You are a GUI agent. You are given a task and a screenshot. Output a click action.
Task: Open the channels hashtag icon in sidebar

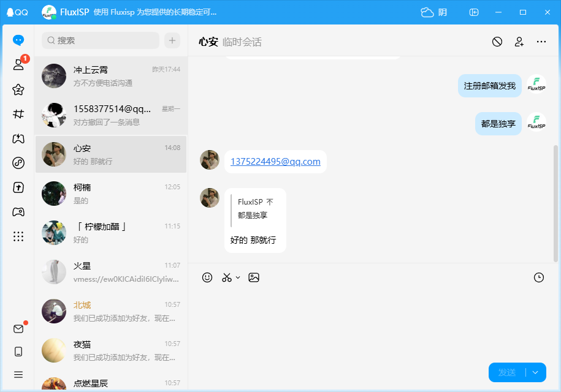tap(18, 114)
